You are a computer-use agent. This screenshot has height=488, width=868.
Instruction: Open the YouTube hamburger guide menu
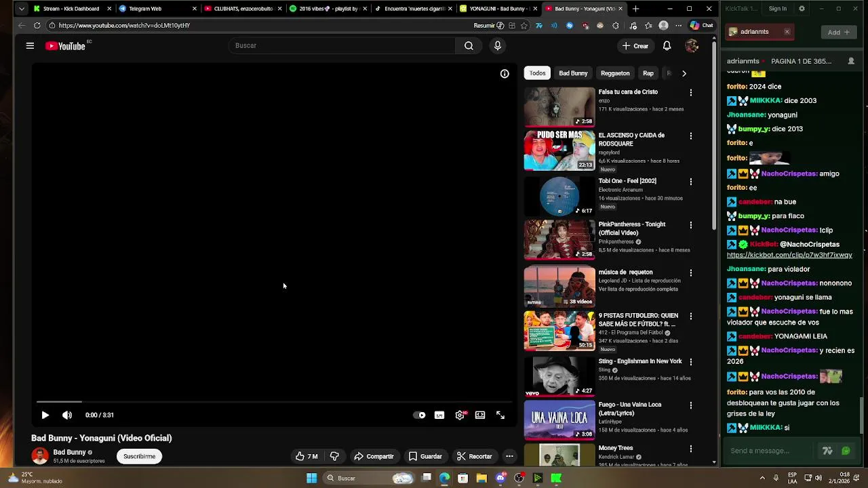click(30, 46)
